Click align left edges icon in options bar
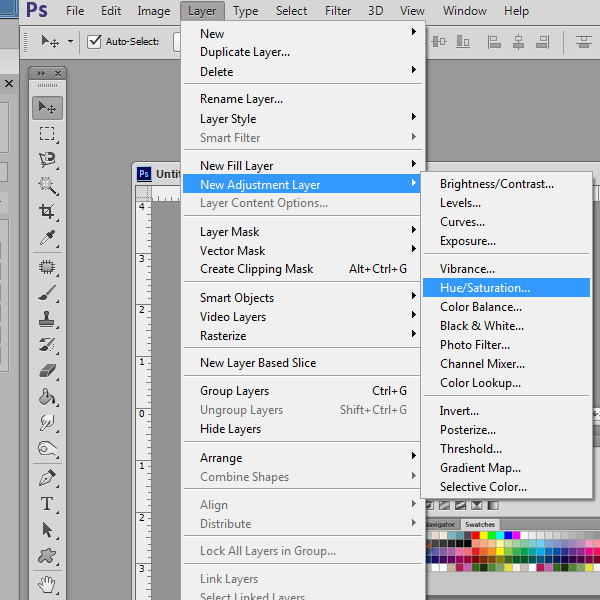 click(x=494, y=41)
